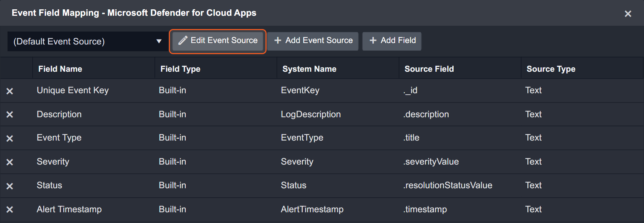Screen dimensions: 644x223
Task: Select the LogDescription system name cell
Action: pos(311,114)
